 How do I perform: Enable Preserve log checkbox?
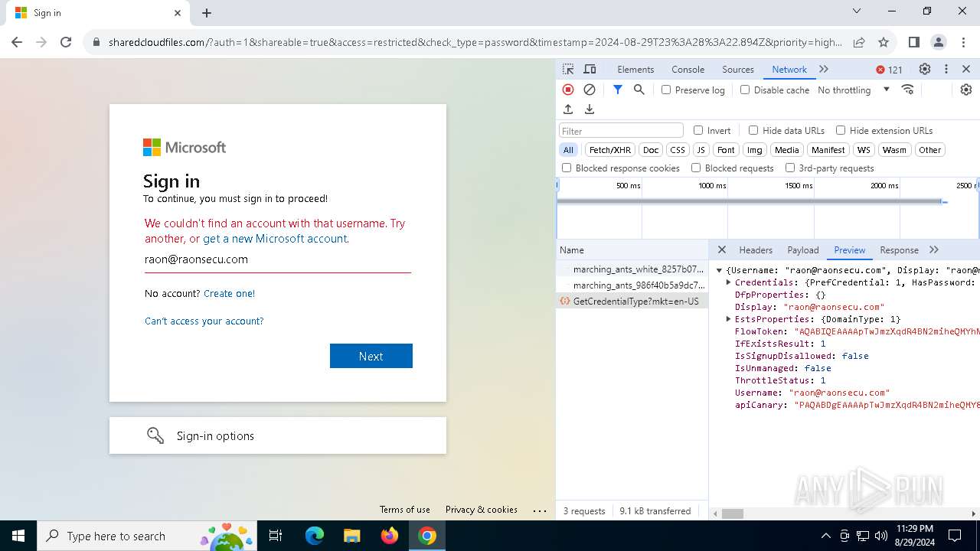[x=666, y=90]
